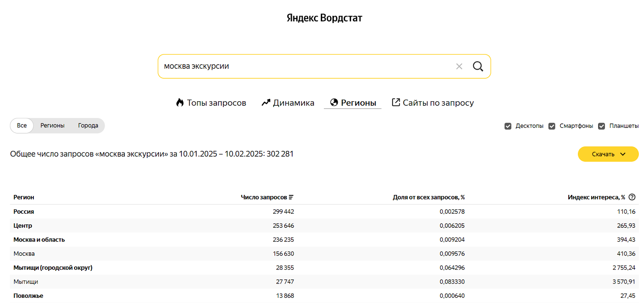Open the Яндекс Вордстат logo
This screenshot has height=303, width=644.
click(324, 18)
